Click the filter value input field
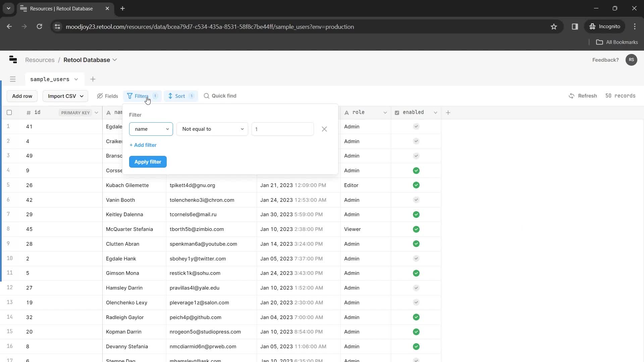Viewport: 644px width, 362px height. pyautogui.click(x=282, y=129)
